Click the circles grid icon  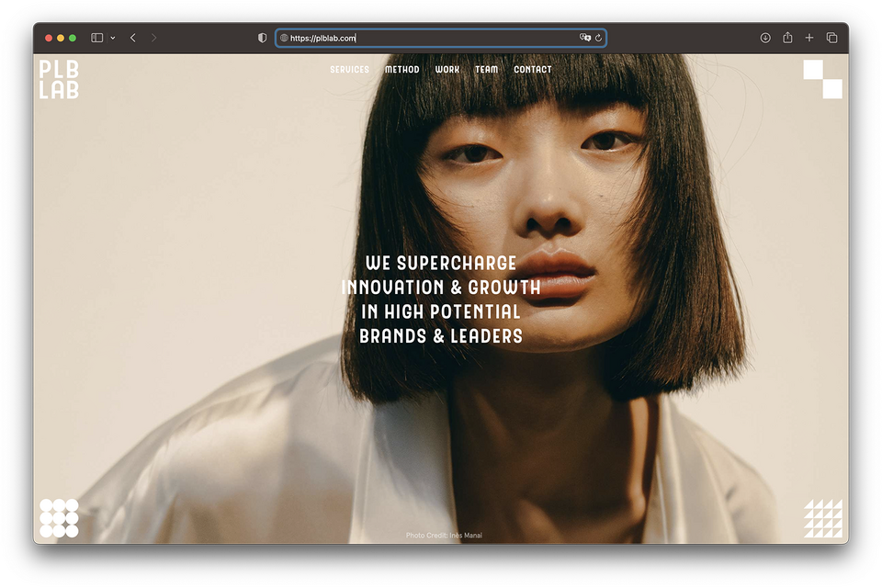59,518
